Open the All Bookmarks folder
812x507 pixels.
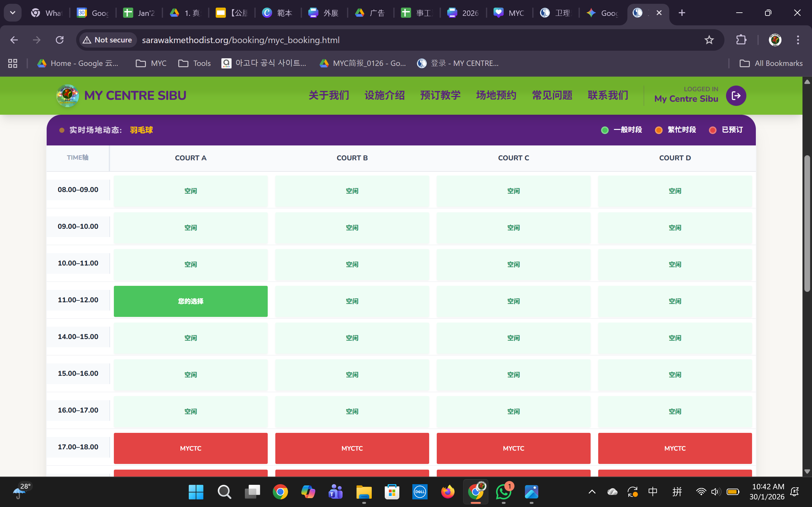click(771, 63)
